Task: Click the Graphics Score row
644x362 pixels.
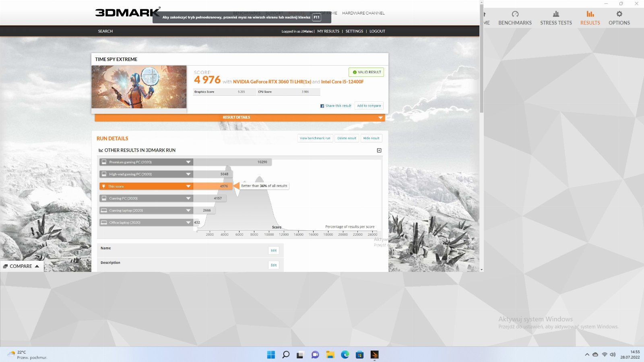Action: click(x=225, y=92)
